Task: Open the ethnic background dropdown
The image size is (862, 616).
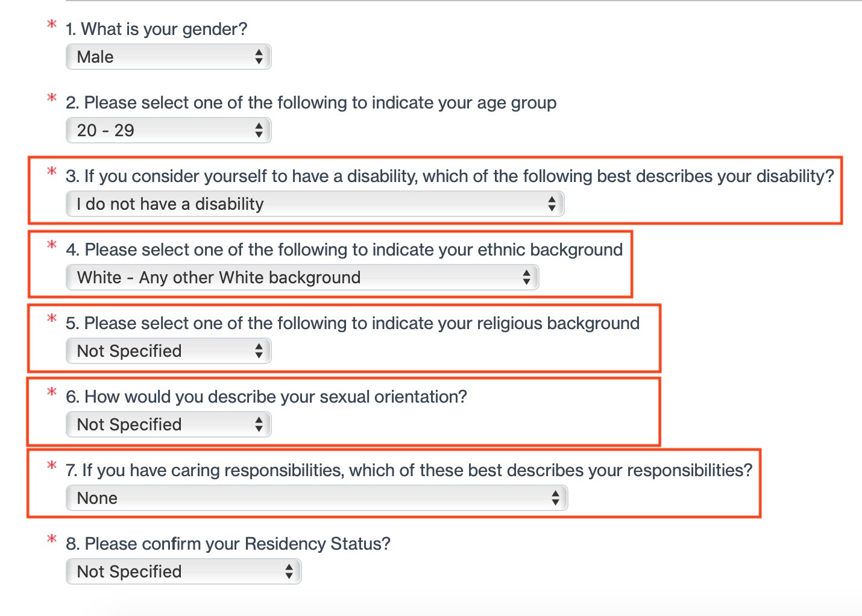Action: click(x=301, y=278)
